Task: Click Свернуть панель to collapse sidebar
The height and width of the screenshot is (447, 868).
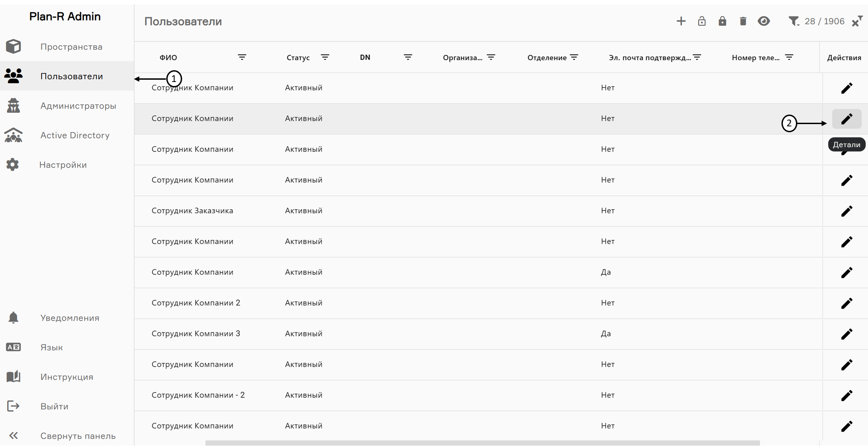Action: [x=77, y=436]
